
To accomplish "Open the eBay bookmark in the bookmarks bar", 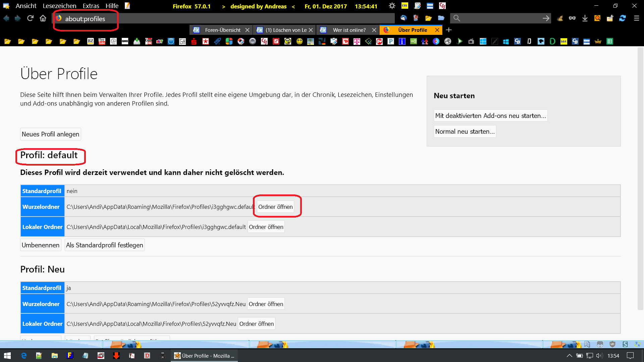I will [x=160, y=41].
